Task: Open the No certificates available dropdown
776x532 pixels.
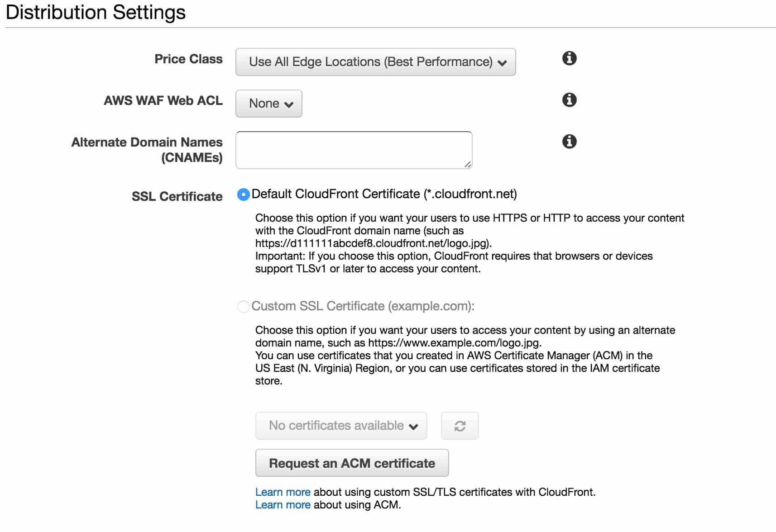Action: point(341,426)
